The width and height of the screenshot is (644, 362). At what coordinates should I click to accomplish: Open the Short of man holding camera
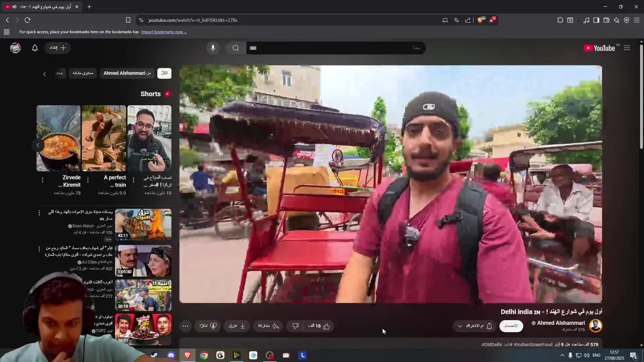tap(149, 138)
